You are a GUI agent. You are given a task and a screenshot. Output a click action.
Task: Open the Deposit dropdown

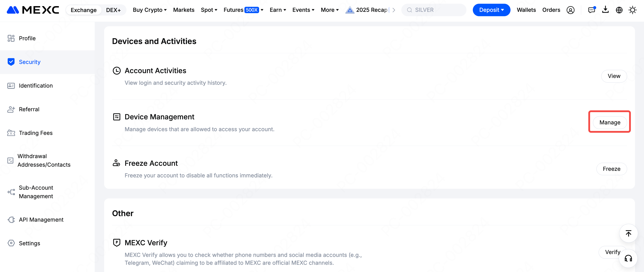491,10
